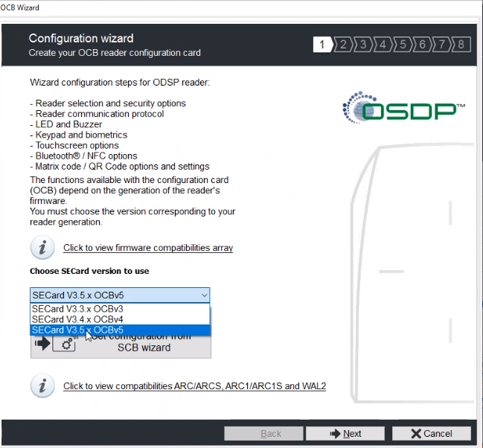Open wizard step 6
Image resolution: width=483 pixels, height=448 pixels.
[x=422, y=45]
